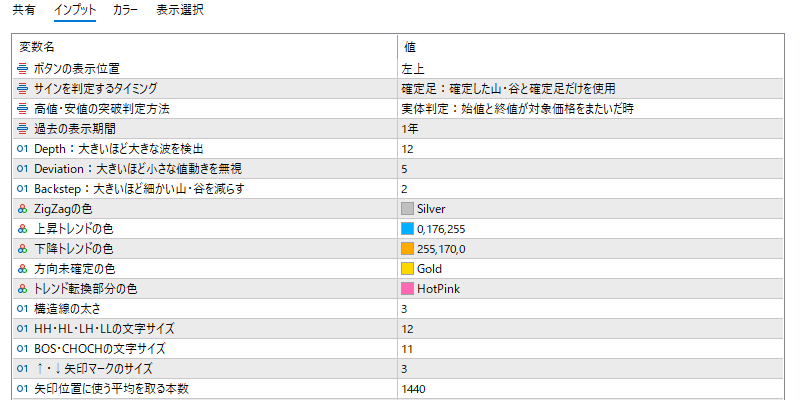This screenshot has height=400, width=800.
Task: Click the color icon beside 上昇トレンドの色
Action: (22, 229)
